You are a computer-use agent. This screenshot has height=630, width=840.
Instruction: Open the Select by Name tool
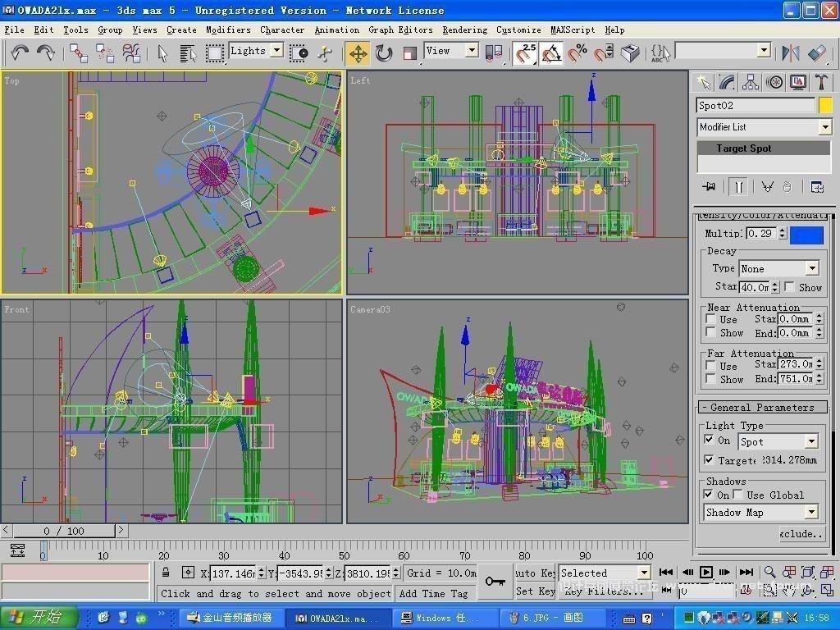(188, 53)
